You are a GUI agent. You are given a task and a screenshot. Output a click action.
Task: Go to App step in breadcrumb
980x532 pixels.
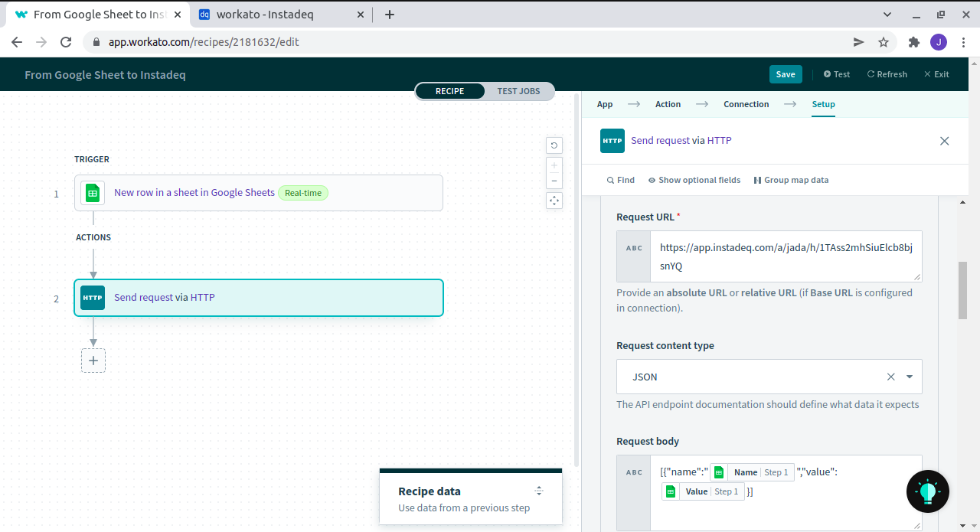[x=605, y=104]
